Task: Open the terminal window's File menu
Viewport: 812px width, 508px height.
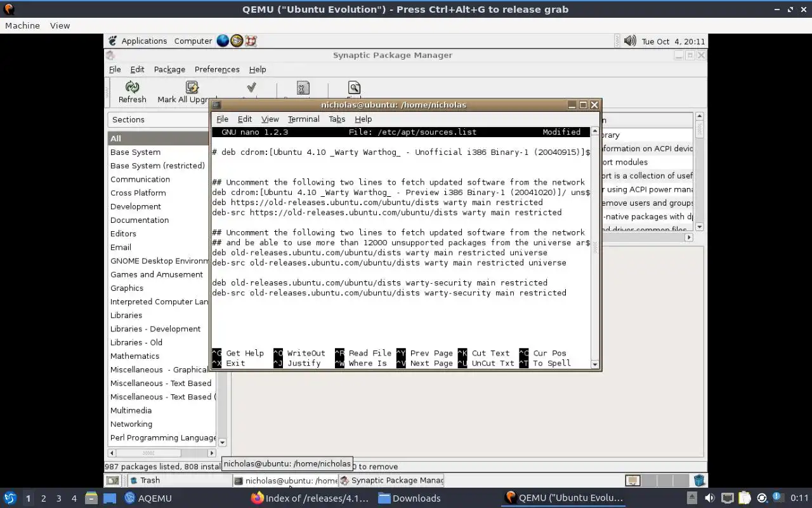Action: pos(222,119)
